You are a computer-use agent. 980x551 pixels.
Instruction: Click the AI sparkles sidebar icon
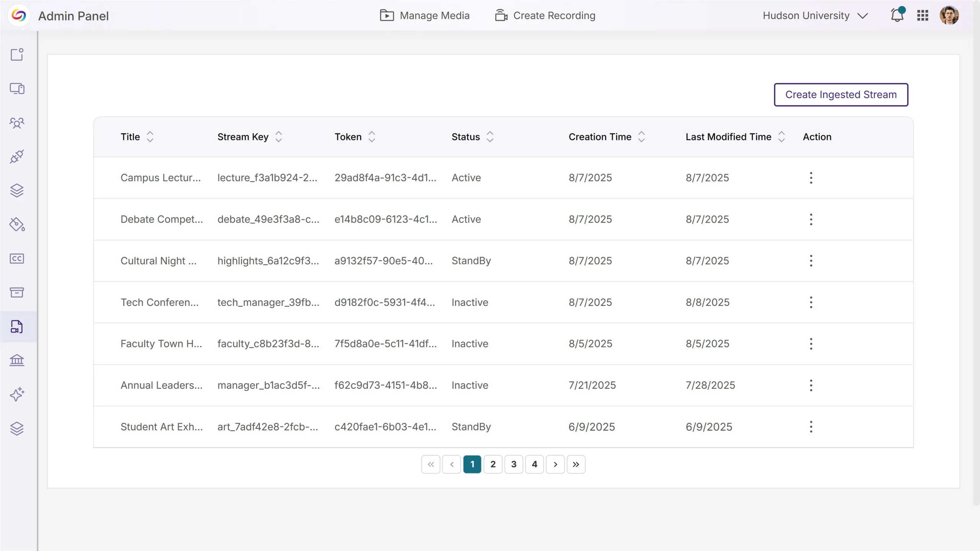click(x=17, y=394)
